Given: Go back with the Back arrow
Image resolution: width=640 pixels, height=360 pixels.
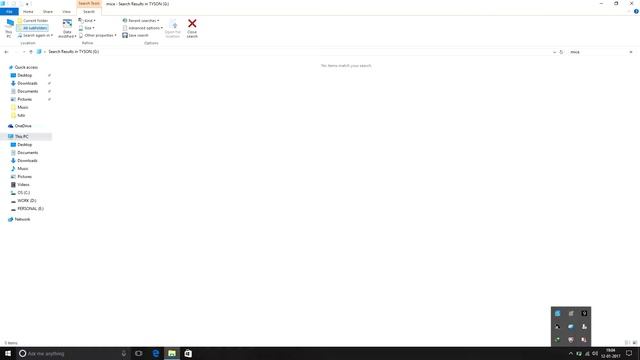Looking at the screenshot, I should pyautogui.click(x=6, y=52).
